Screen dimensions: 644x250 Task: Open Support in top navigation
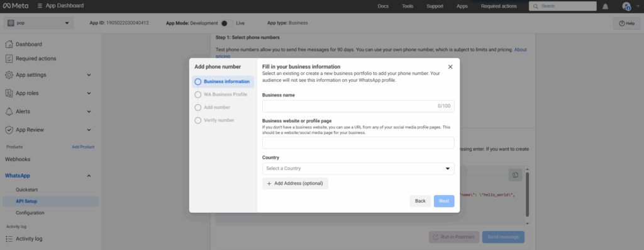pos(435,6)
